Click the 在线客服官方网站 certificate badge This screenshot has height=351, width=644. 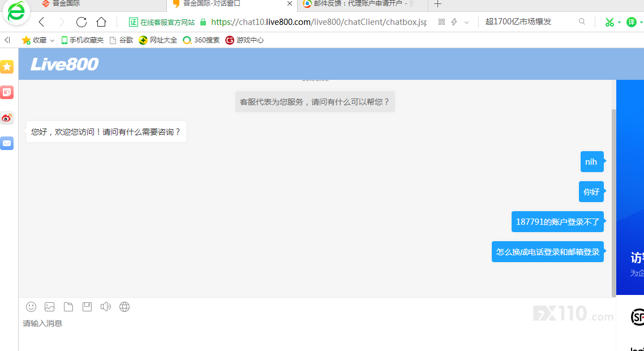pos(161,22)
